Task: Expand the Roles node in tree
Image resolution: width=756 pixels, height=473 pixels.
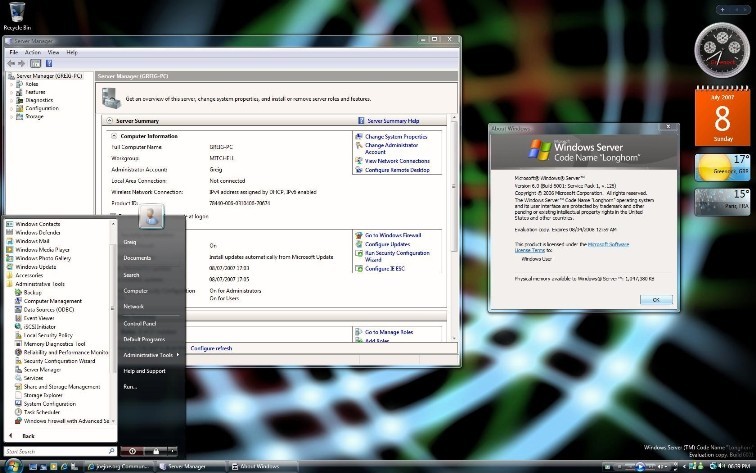Action: point(12,84)
